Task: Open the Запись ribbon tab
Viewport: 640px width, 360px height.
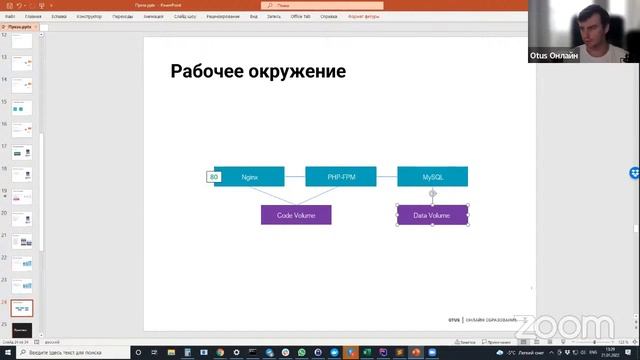Action: [274, 17]
